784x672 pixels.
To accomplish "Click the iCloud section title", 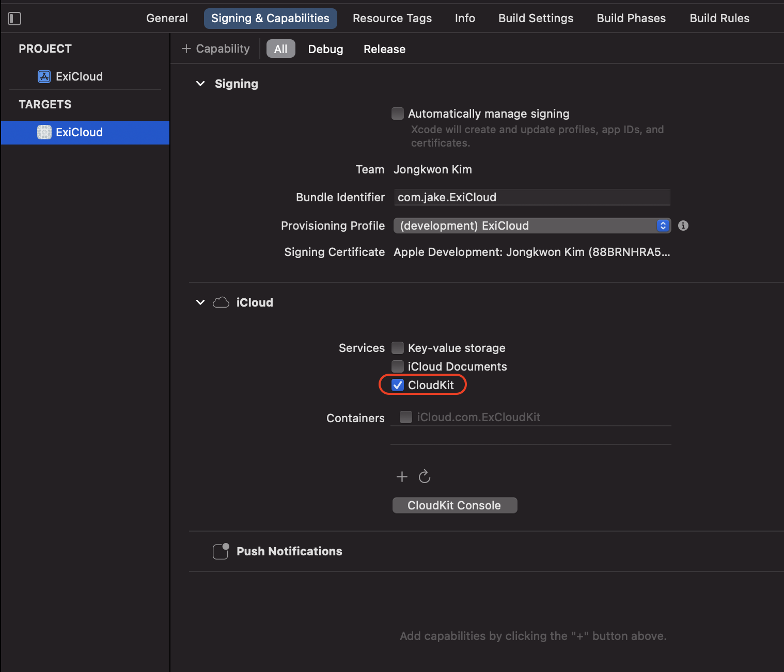I will [255, 302].
